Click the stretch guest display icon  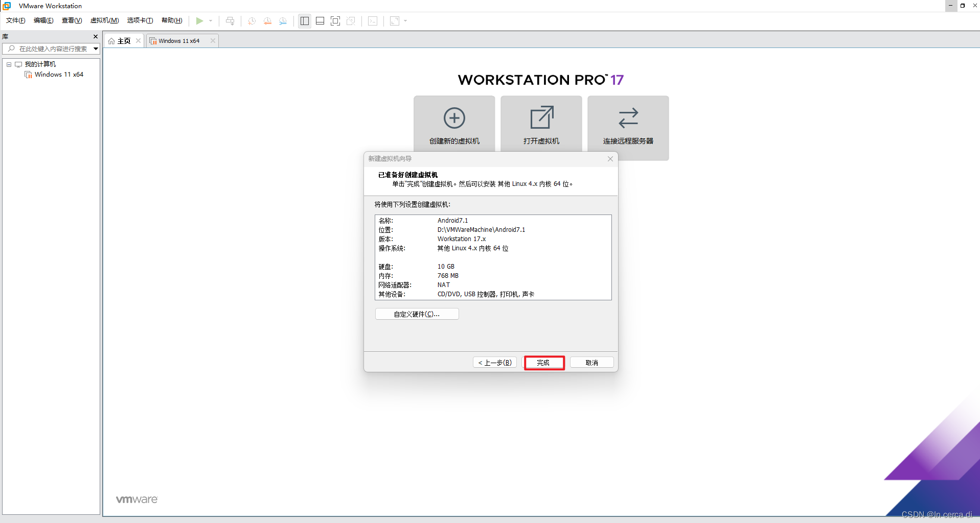[395, 21]
